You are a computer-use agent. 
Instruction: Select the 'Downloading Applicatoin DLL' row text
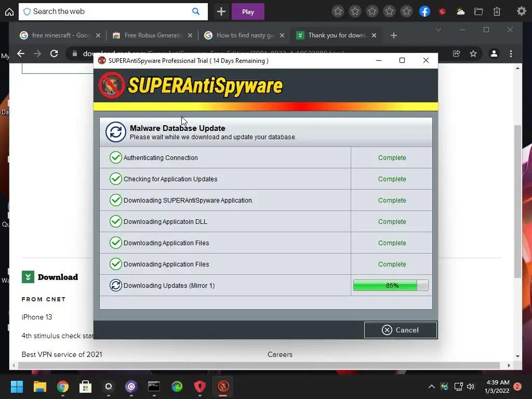click(165, 221)
